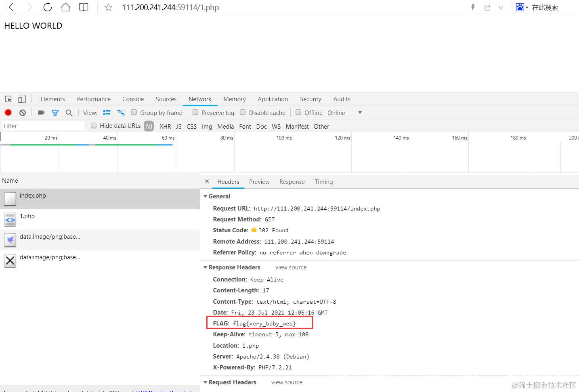
Task: Check the Disable cache option
Action: 243,112
